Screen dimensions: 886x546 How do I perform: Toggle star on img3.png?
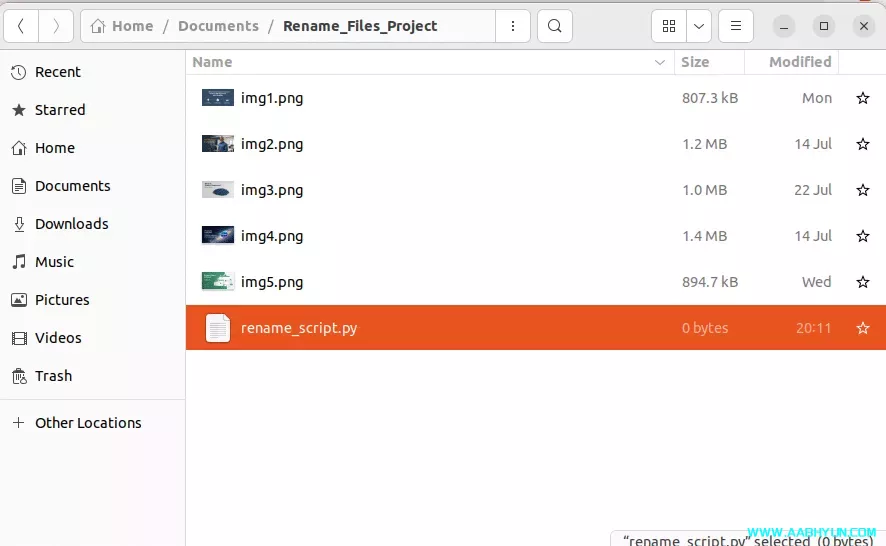[862, 190]
